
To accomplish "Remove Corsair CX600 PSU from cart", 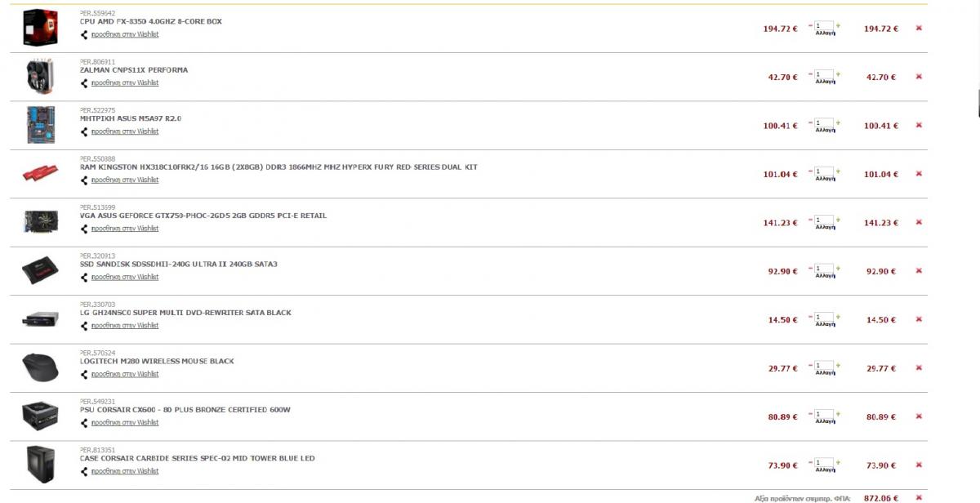I will [x=919, y=416].
